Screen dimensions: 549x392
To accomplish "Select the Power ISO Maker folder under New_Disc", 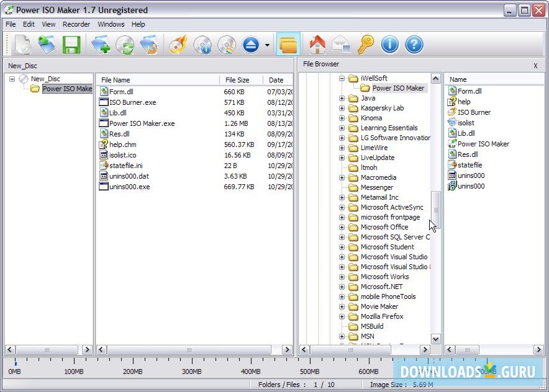I will coord(67,89).
